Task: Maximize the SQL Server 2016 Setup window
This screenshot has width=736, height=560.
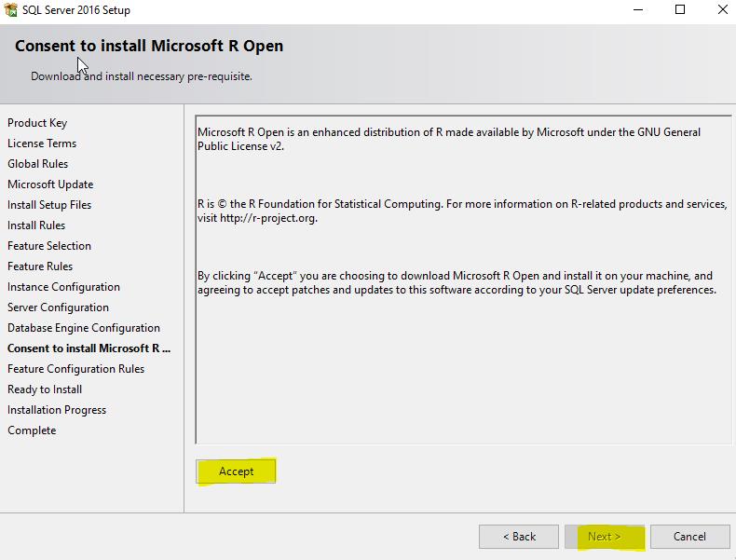Action: pos(680,9)
